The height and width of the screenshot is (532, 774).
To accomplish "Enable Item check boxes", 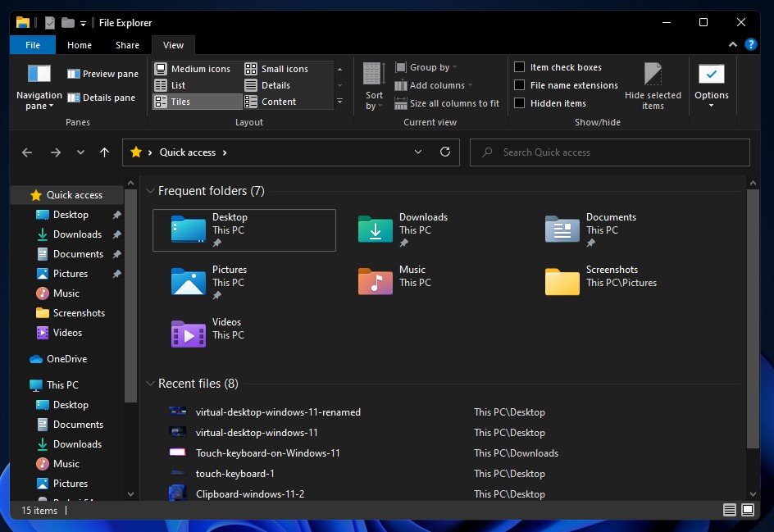I will 519,67.
